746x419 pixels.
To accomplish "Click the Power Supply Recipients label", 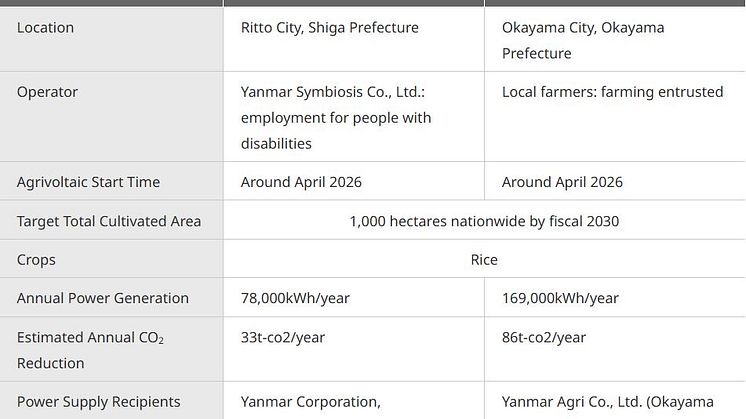I will [98, 402].
